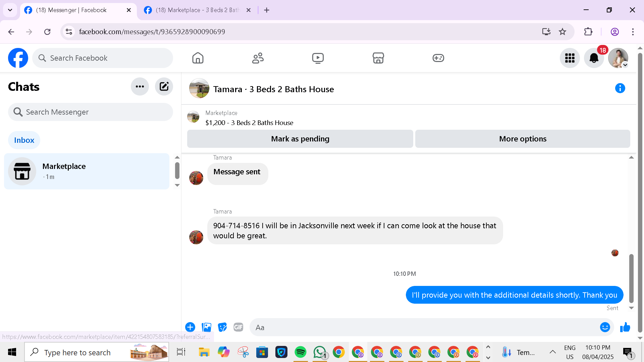
Task: Click the conversation vertical scrollbar thumb
Action: coord(631,278)
